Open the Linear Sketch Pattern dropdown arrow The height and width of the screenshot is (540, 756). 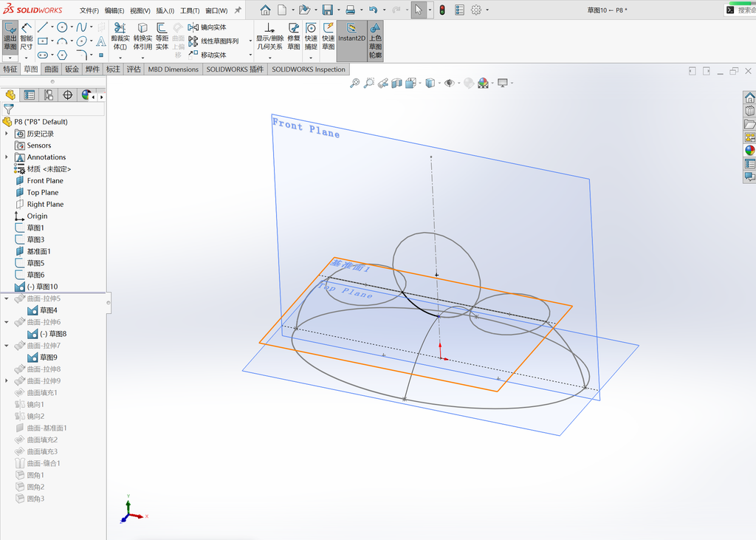pos(250,41)
